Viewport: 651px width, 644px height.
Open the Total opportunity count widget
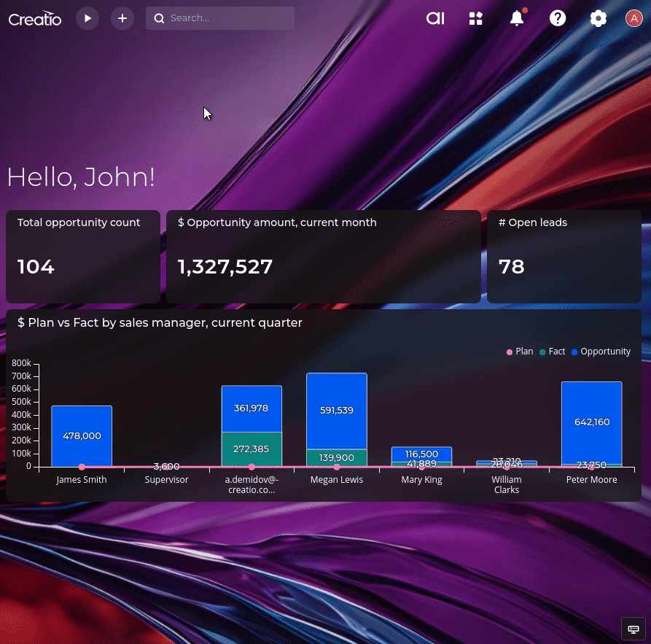83,256
